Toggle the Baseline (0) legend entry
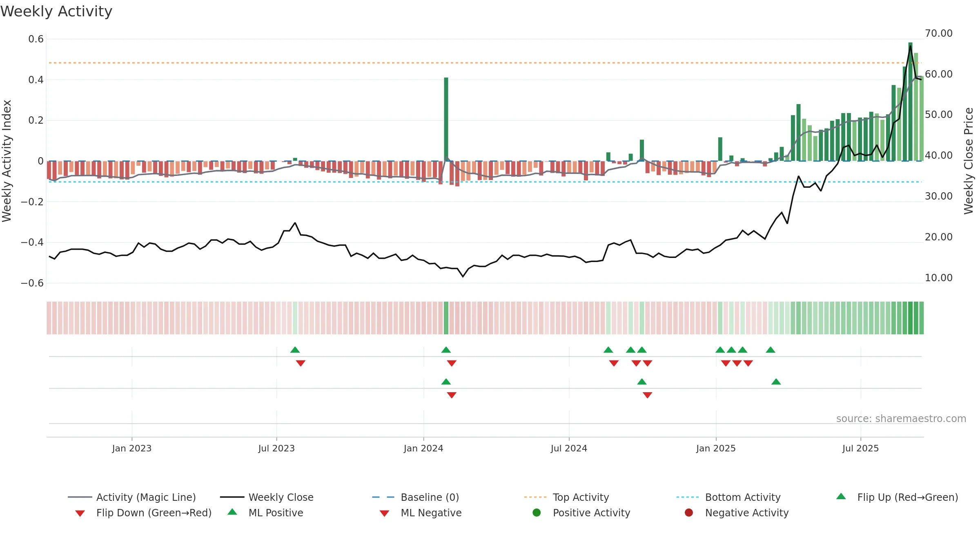 point(416,497)
